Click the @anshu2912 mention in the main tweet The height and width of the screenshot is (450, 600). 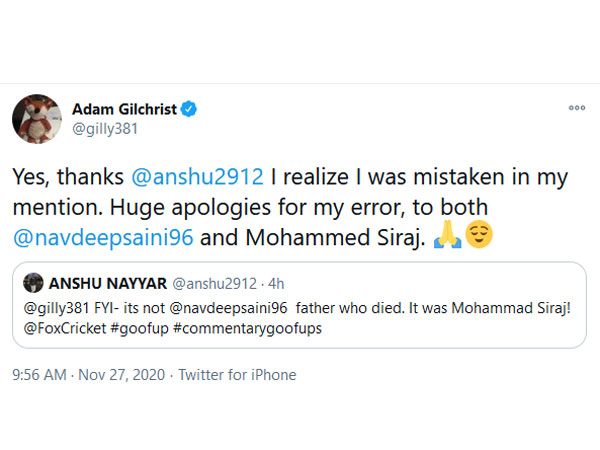click(x=195, y=177)
